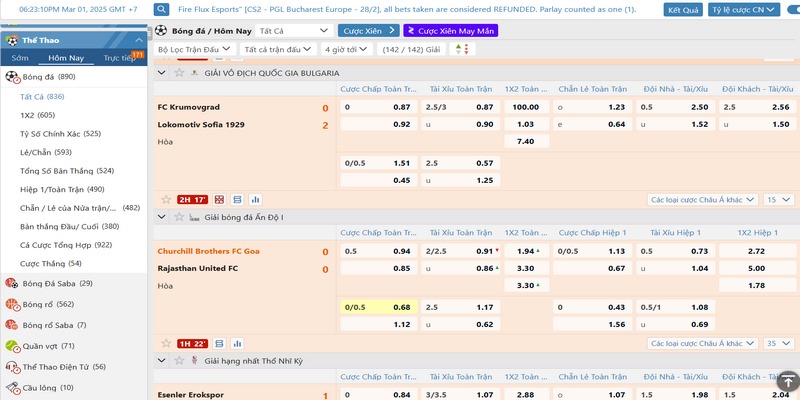The image size is (800, 400).
Task: Click the announcement search magnifier icon
Action: point(162,9)
